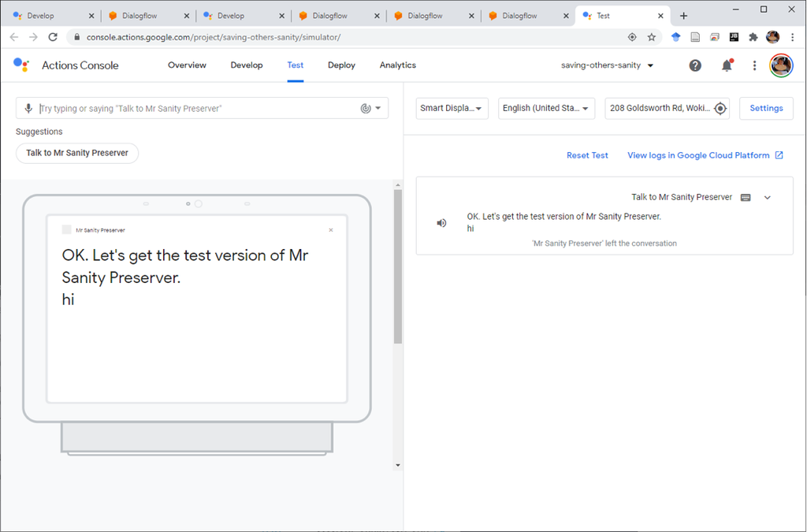This screenshot has height=532, width=807.
Task: Click the red image extension icon
Action: (x=714, y=37)
